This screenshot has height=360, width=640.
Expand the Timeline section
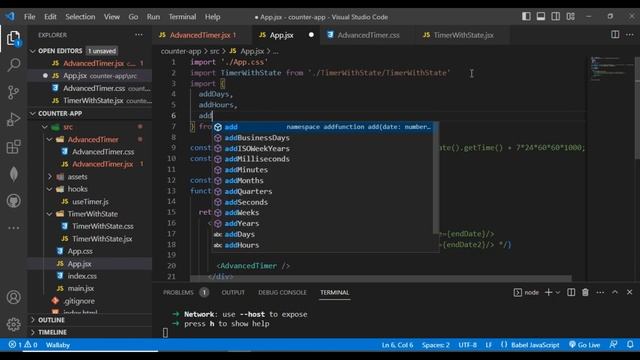(x=90, y=332)
